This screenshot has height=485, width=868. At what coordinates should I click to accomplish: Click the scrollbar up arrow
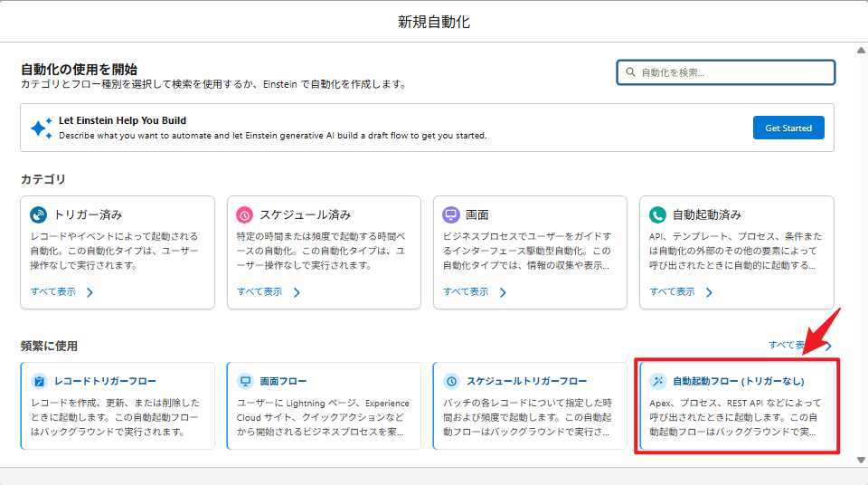click(x=860, y=51)
